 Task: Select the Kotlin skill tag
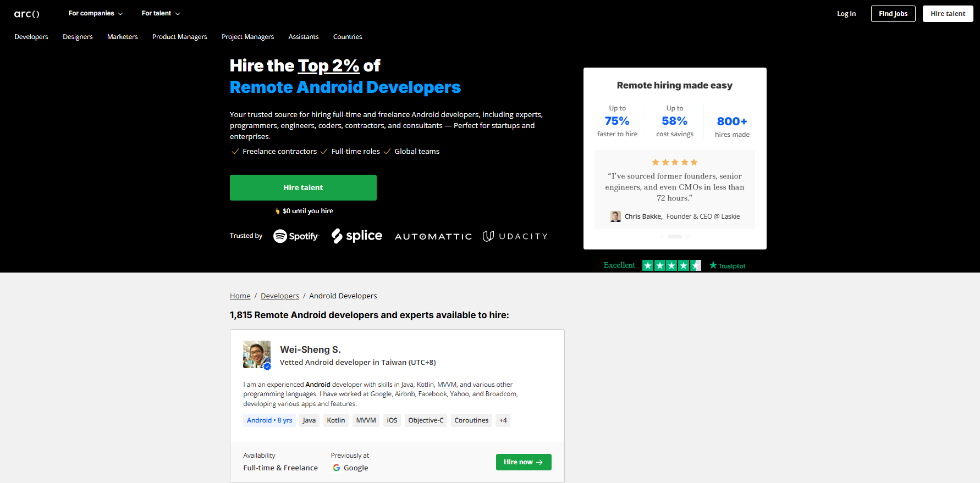(x=335, y=420)
